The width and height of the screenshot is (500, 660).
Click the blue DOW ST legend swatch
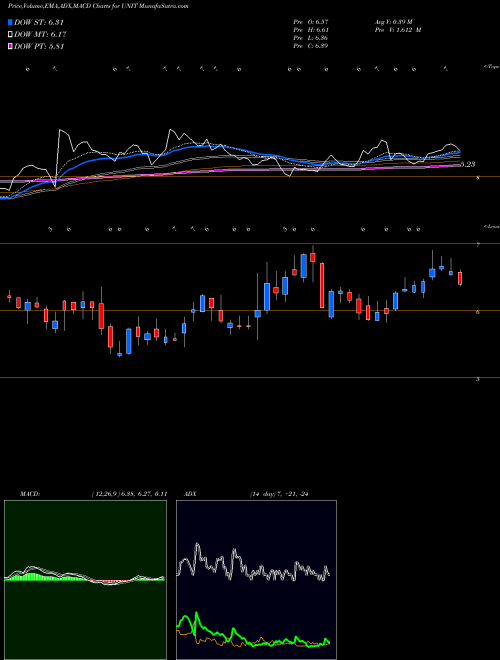[10, 22]
